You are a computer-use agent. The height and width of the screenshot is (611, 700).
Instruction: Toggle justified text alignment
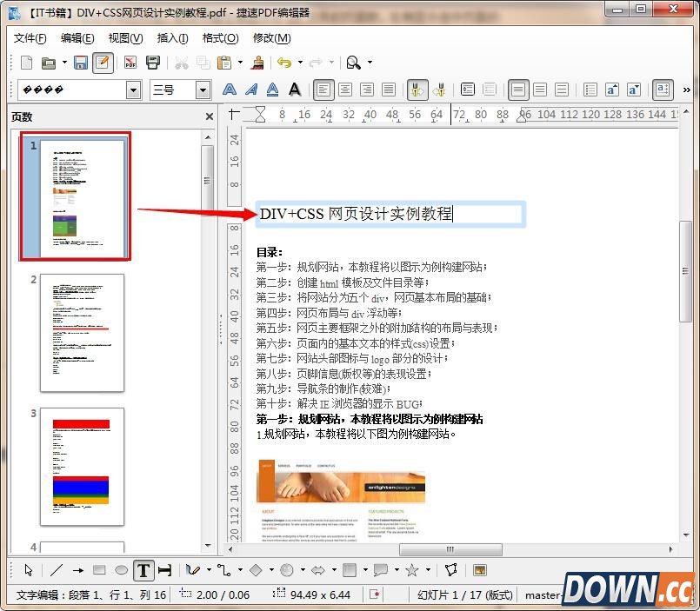tap(389, 90)
